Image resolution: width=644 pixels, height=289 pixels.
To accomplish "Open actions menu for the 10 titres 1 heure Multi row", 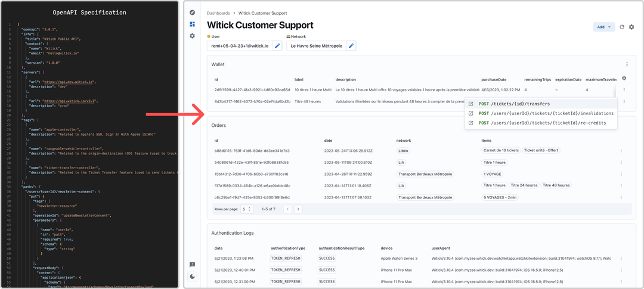I will coord(624,90).
